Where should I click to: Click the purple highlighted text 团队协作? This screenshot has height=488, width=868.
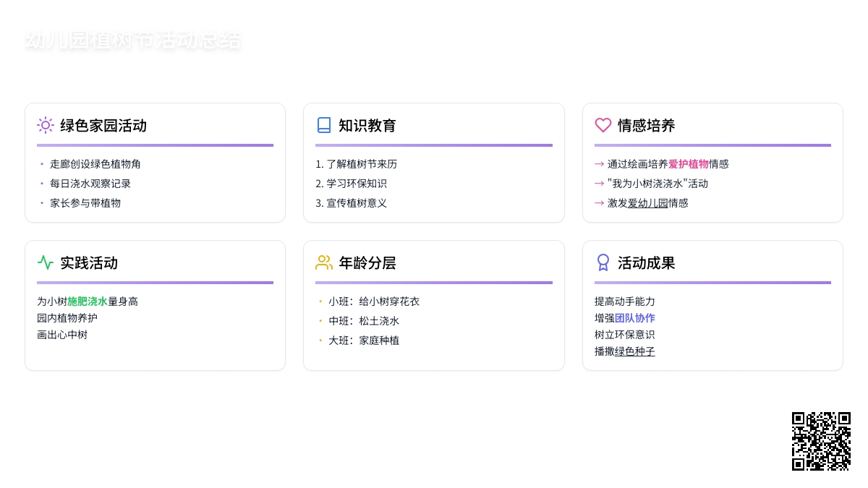(635, 318)
